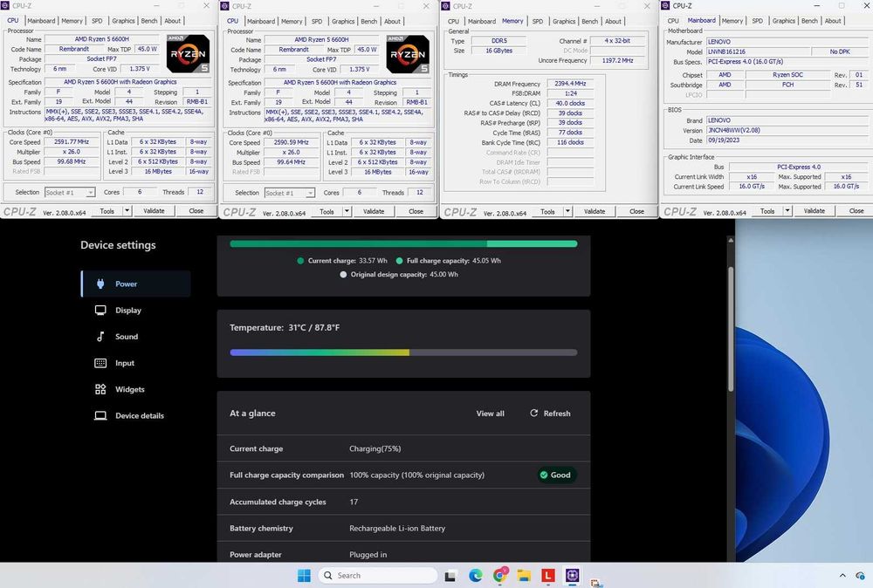Open the Windows Start menu
873x588 pixels.
[304, 576]
